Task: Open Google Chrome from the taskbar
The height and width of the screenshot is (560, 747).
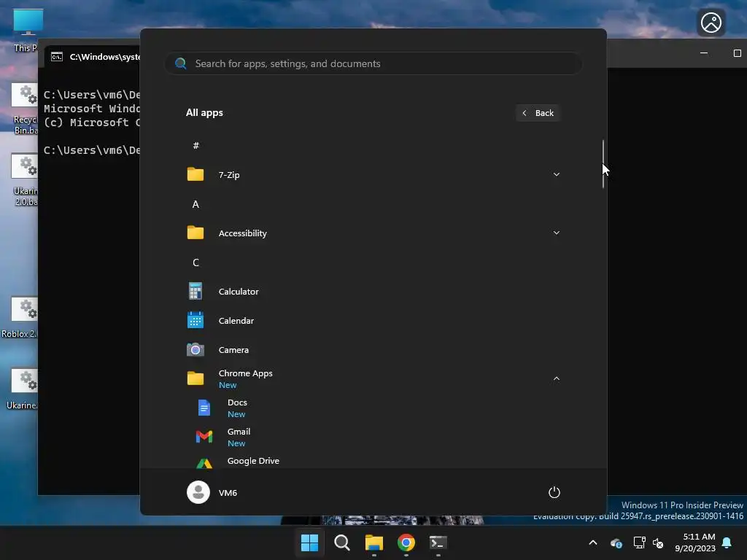Action: (x=406, y=542)
